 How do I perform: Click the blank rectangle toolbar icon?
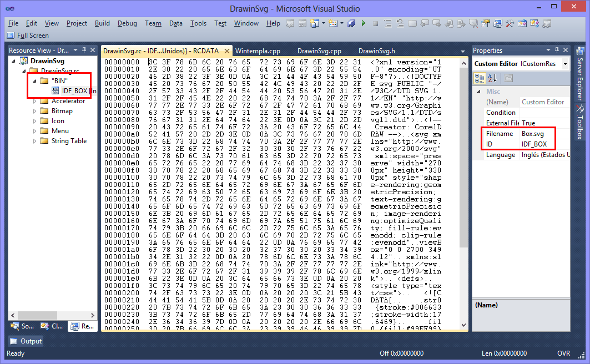tap(412, 24)
